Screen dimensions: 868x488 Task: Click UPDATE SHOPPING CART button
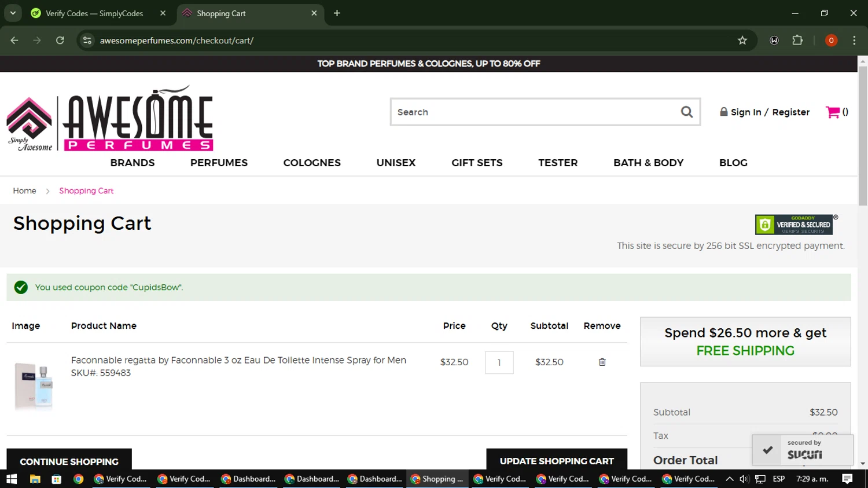point(557,461)
